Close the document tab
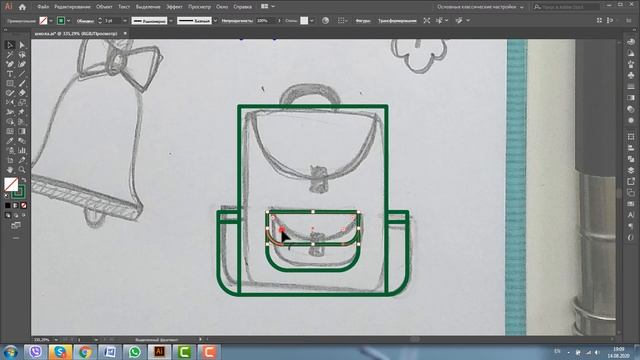640x360 pixels. [x=125, y=33]
